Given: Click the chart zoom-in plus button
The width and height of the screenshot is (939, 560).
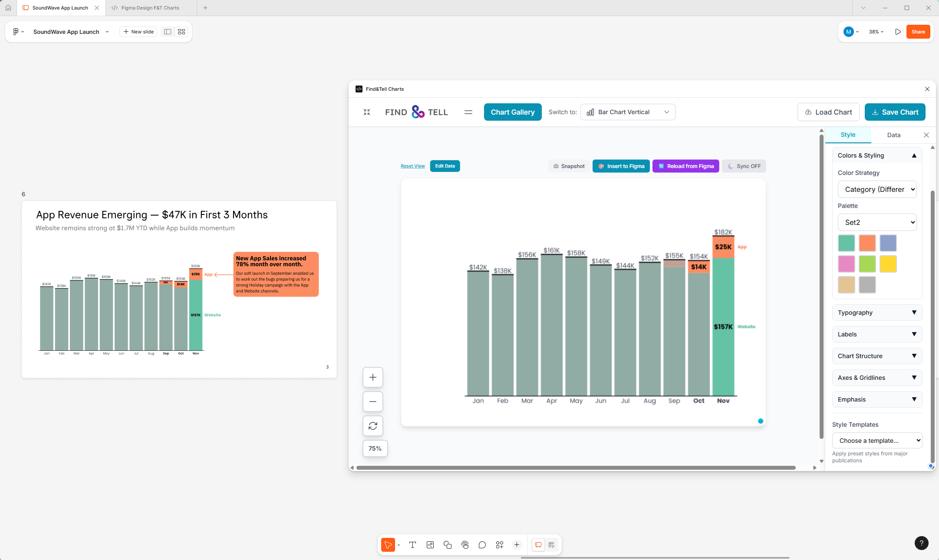Looking at the screenshot, I should [x=372, y=377].
